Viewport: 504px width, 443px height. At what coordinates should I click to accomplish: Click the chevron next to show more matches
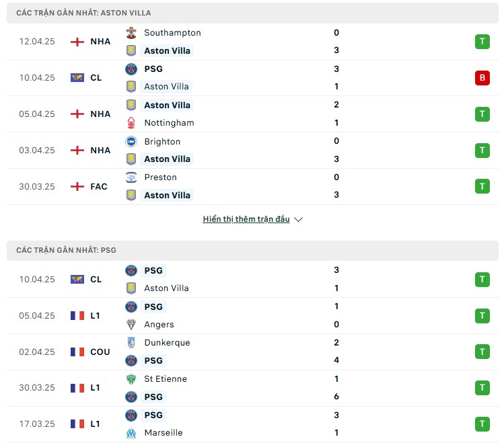tap(299, 220)
